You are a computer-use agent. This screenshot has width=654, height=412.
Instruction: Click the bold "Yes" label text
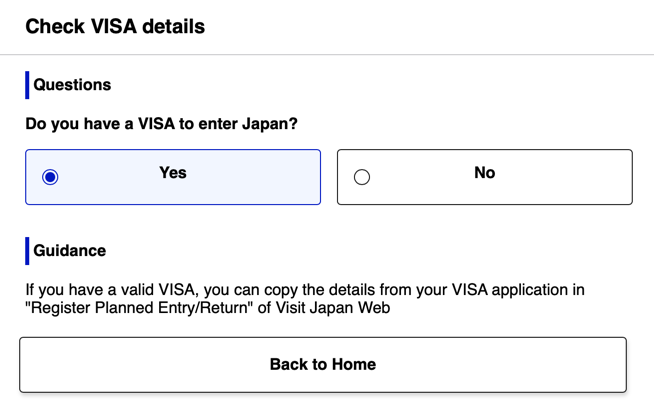(173, 173)
